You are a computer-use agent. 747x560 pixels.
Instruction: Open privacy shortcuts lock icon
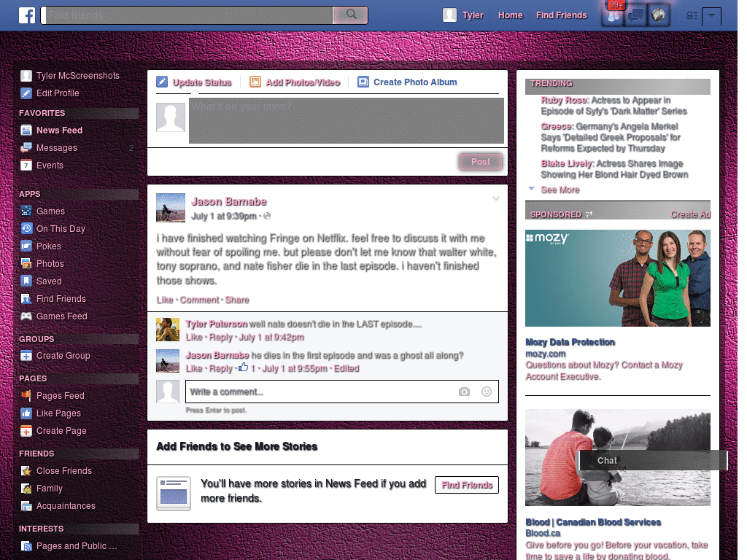point(692,16)
